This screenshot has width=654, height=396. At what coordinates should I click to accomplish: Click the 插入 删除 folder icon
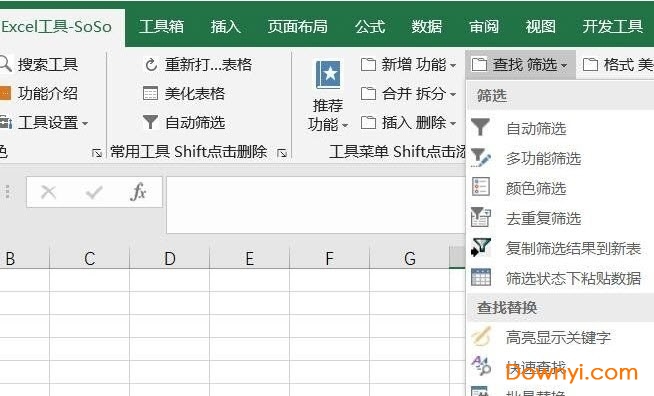click(x=368, y=123)
